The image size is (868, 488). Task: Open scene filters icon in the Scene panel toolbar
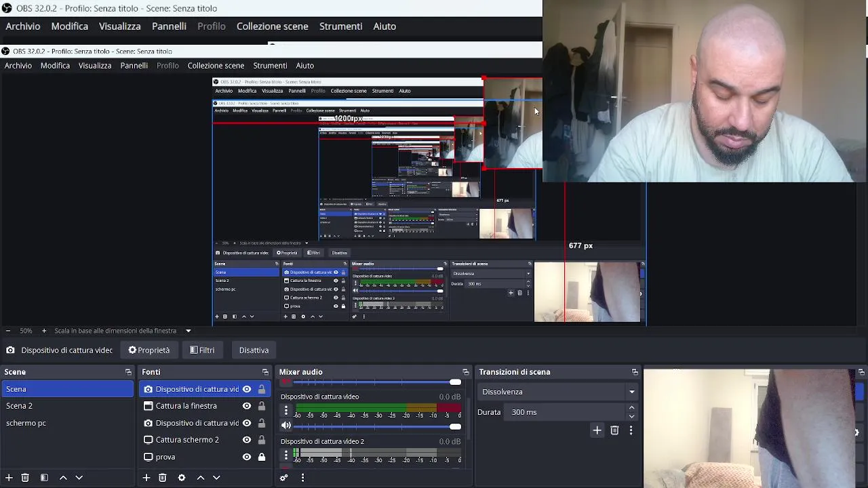click(x=44, y=478)
